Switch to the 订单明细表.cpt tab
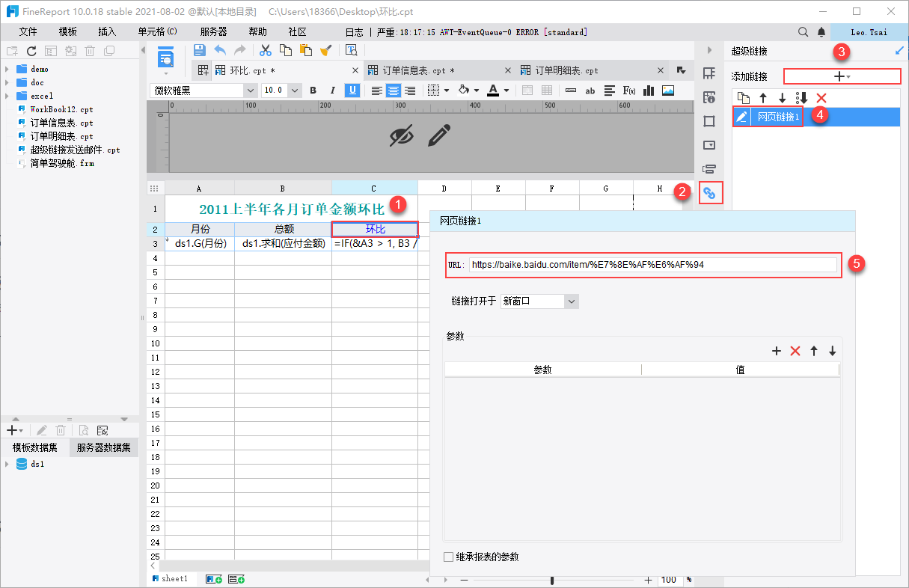Viewport: 909px width, 588px height. [x=566, y=70]
